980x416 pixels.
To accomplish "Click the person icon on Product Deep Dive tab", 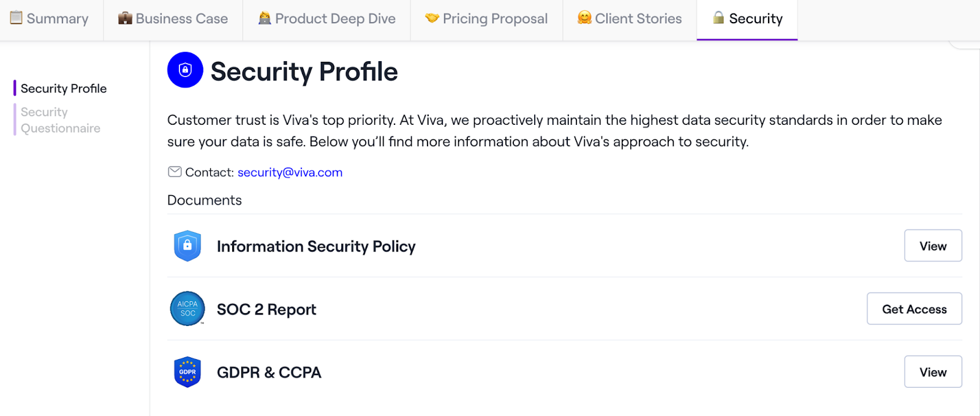I will pyautogui.click(x=265, y=18).
